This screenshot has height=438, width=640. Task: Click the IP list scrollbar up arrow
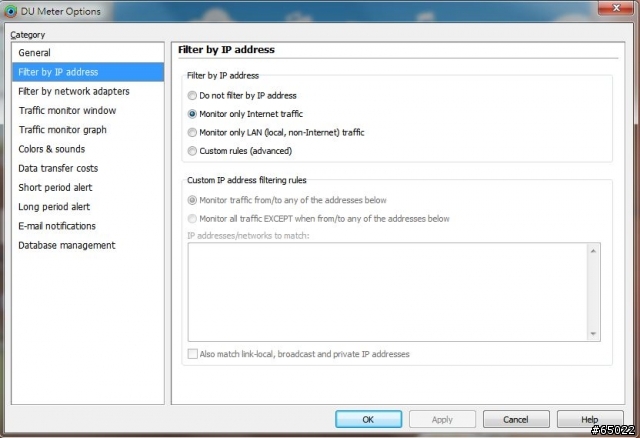593,251
